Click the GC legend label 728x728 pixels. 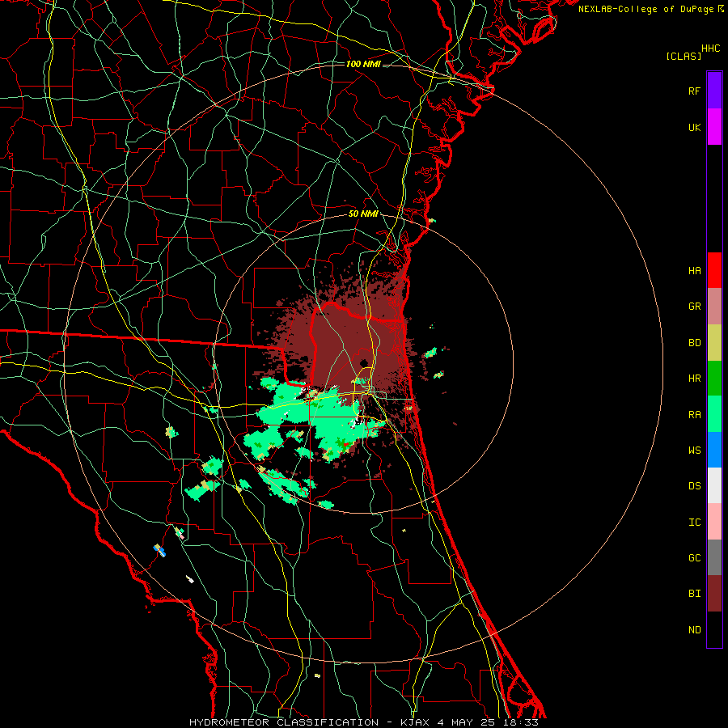click(694, 558)
